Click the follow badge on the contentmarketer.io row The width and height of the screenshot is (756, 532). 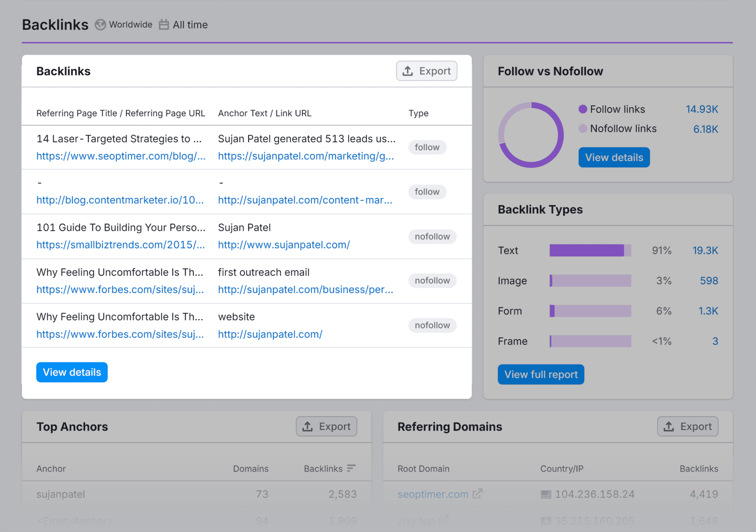pyautogui.click(x=427, y=192)
